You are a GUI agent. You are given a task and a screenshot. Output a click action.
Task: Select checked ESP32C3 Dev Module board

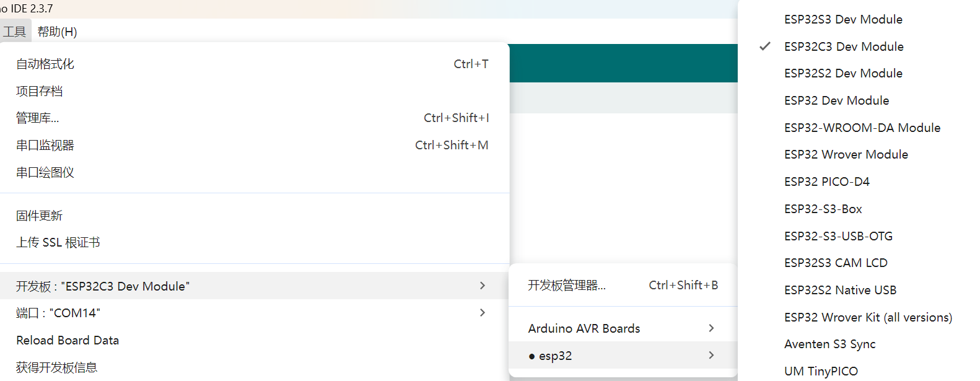pyautogui.click(x=859, y=46)
